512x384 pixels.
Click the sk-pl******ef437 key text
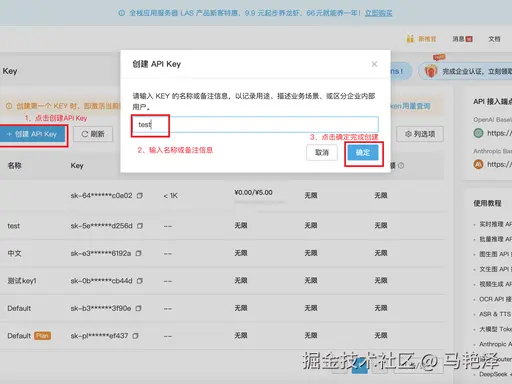tap(99, 336)
